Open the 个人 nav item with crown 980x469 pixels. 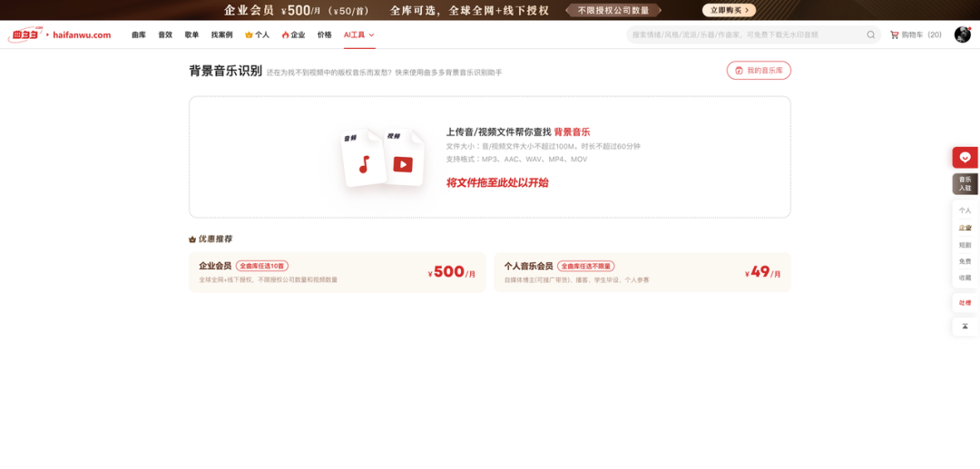pyautogui.click(x=257, y=34)
